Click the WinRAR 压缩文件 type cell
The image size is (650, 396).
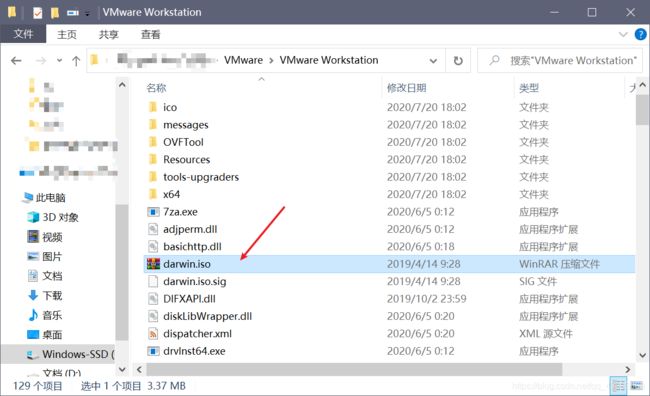[x=559, y=264]
